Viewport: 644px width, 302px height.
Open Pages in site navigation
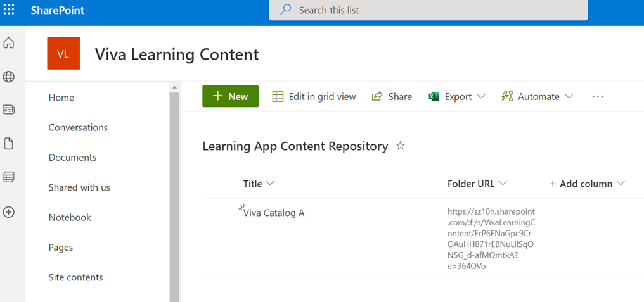coord(61,248)
